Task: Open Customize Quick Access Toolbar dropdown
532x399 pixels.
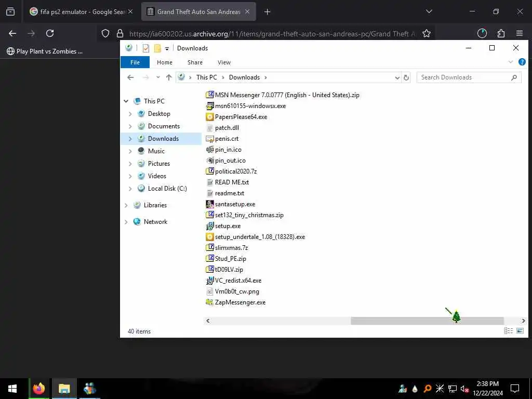Action: (x=167, y=48)
